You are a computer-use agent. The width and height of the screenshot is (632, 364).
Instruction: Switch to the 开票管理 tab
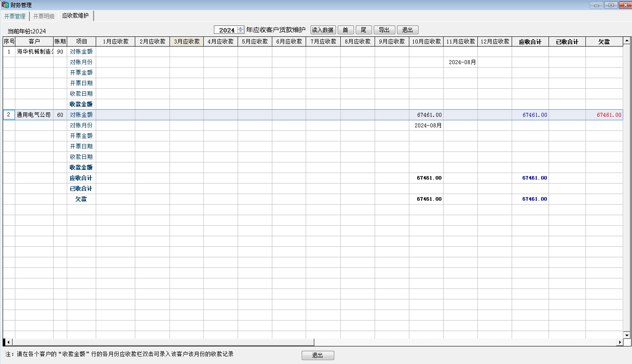coord(15,16)
